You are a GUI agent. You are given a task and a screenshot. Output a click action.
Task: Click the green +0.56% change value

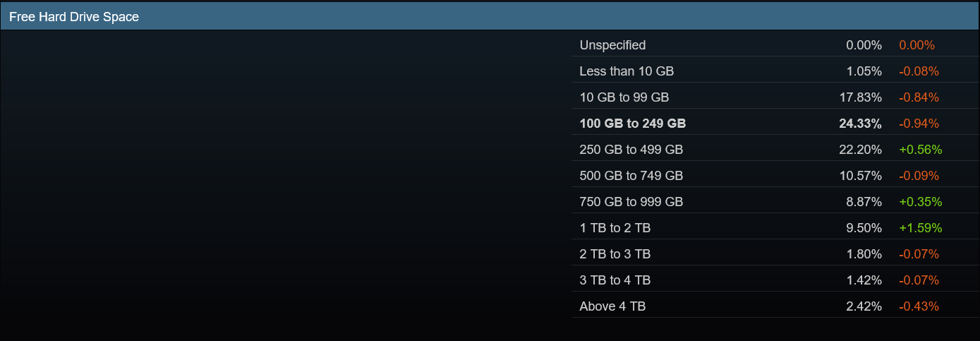pyautogui.click(x=920, y=150)
